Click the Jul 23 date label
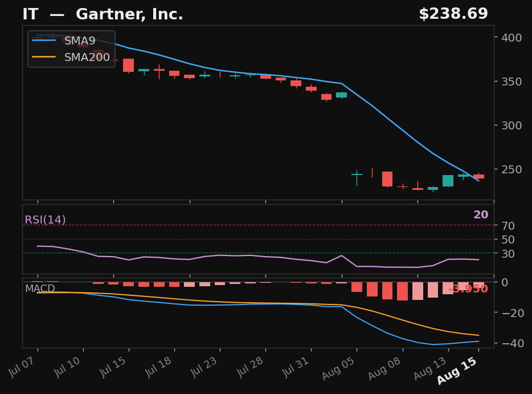The width and height of the screenshot is (532, 394). [x=204, y=367]
